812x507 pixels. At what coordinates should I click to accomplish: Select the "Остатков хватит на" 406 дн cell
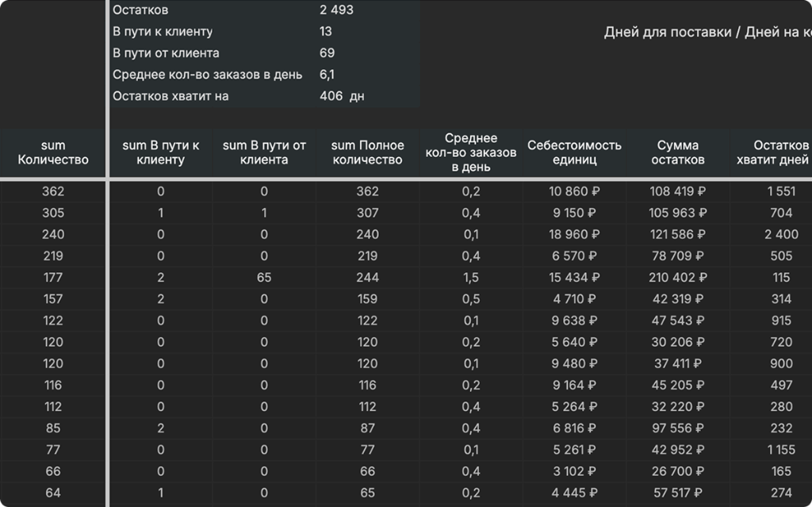(x=342, y=96)
